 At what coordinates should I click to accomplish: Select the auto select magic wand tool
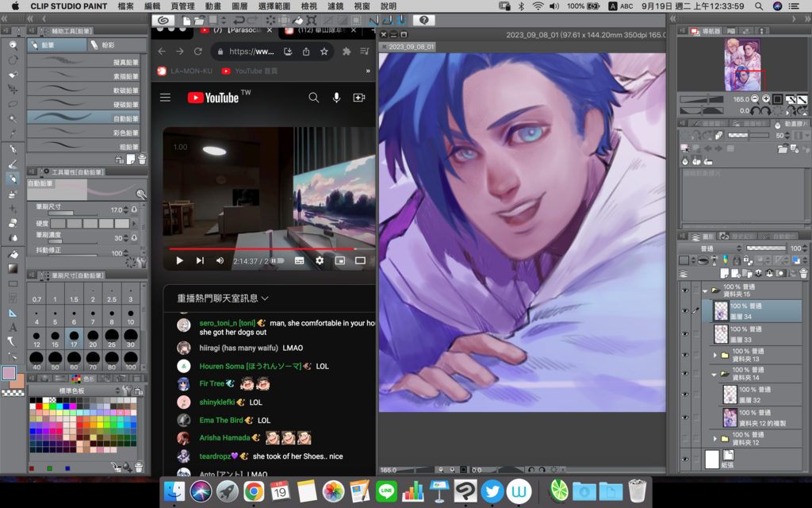(x=13, y=118)
